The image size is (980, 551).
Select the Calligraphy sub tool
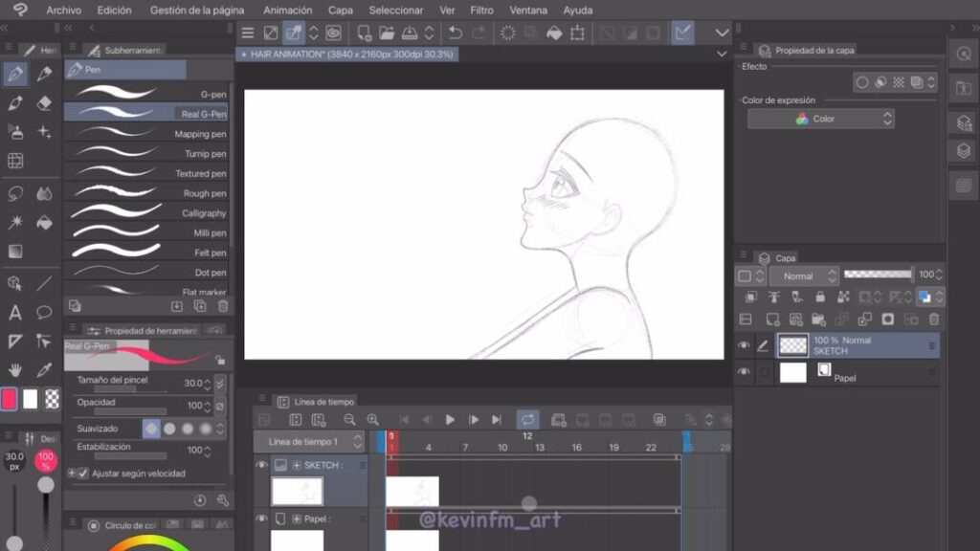(146, 212)
